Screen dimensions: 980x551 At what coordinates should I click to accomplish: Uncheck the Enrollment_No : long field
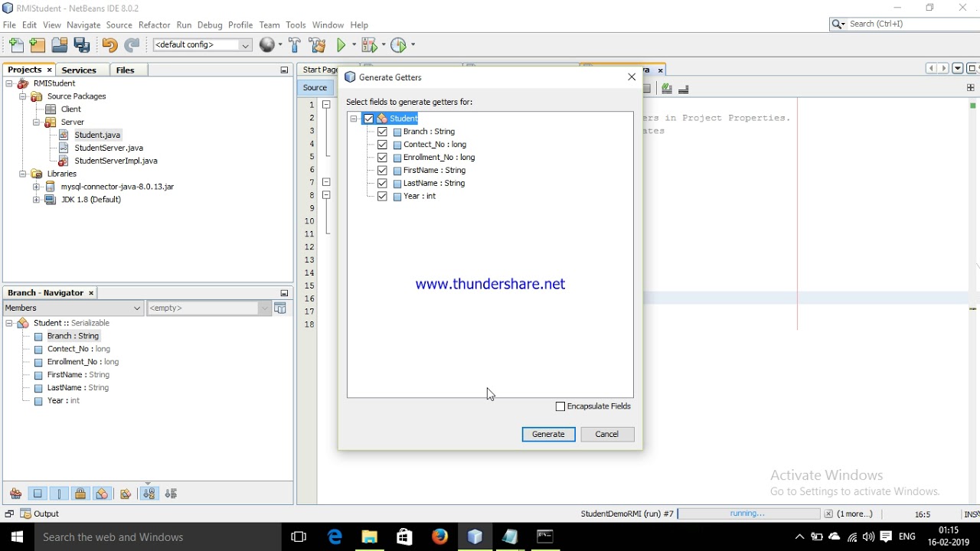(382, 158)
